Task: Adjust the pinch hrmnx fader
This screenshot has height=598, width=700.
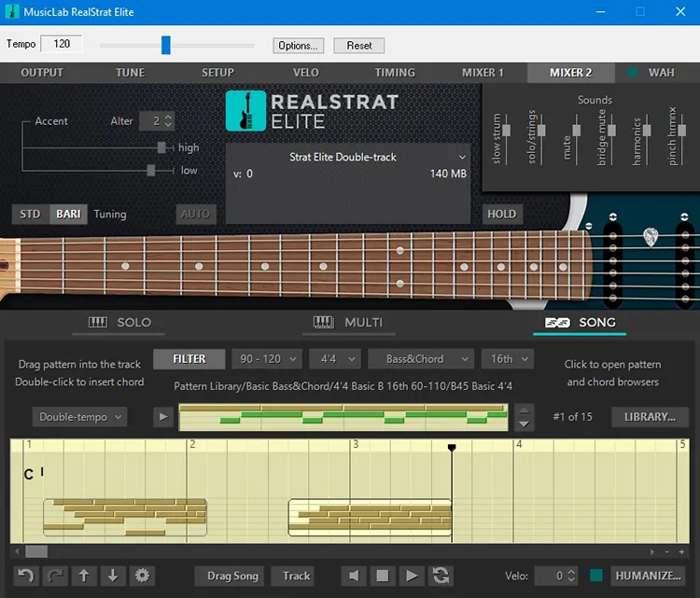Action: [x=681, y=131]
